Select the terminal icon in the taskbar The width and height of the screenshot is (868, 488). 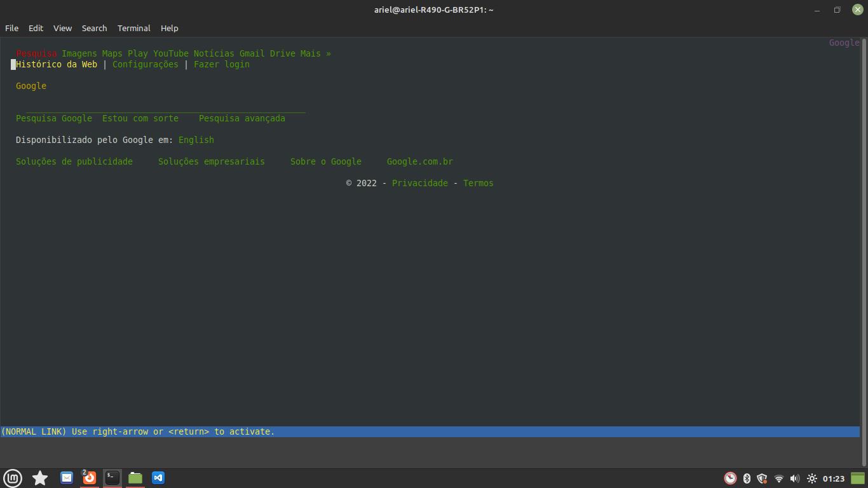[x=112, y=477]
